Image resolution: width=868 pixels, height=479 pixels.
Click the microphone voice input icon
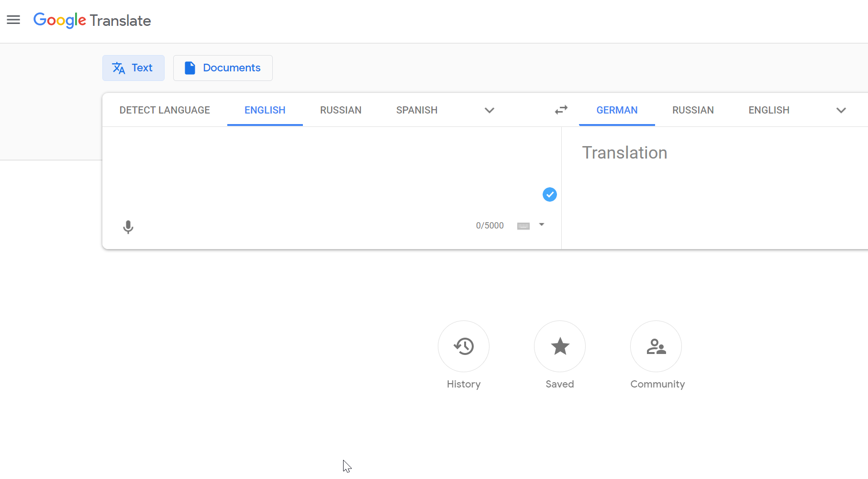128,227
